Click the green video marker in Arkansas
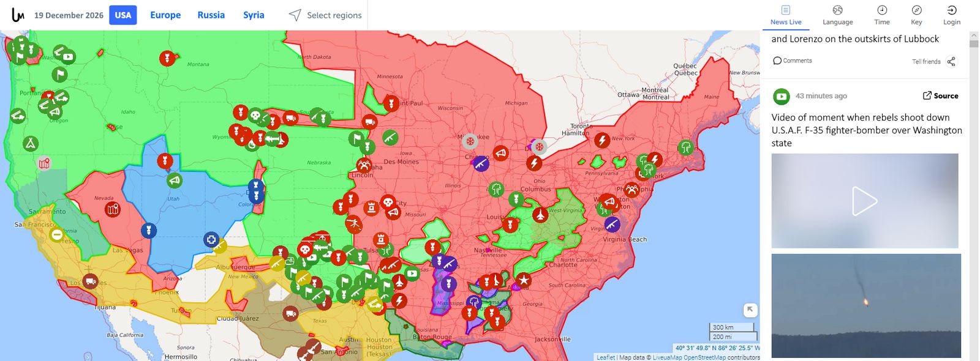The height and width of the screenshot is (361, 980). coord(412,274)
